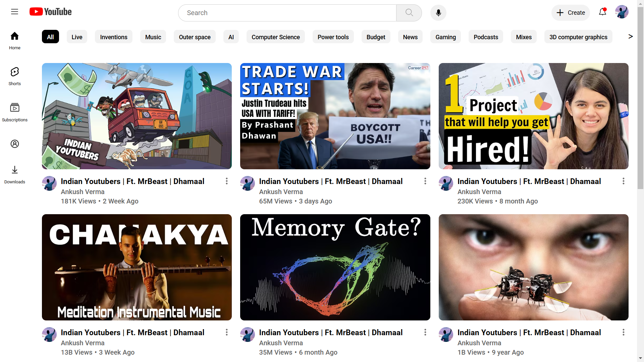
Task: Click the YouTube logo
Action: click(x=51, y=12)
